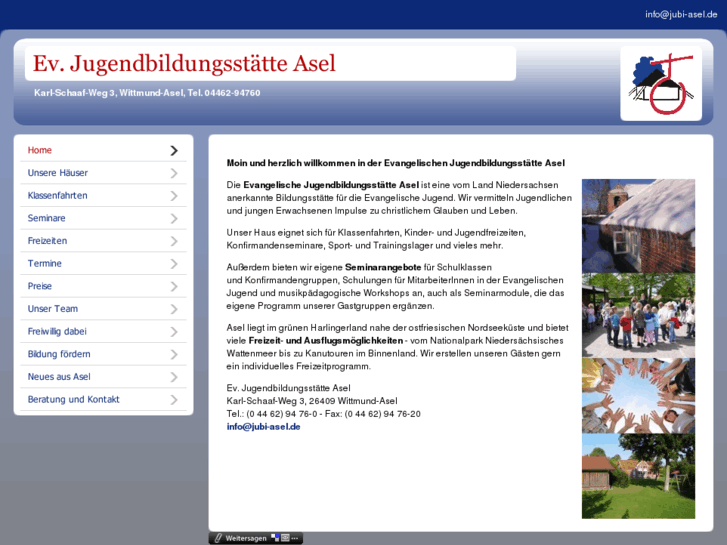
Task: Click the Jugendbildungsstätte Asel logo
Action: (661, 83)
